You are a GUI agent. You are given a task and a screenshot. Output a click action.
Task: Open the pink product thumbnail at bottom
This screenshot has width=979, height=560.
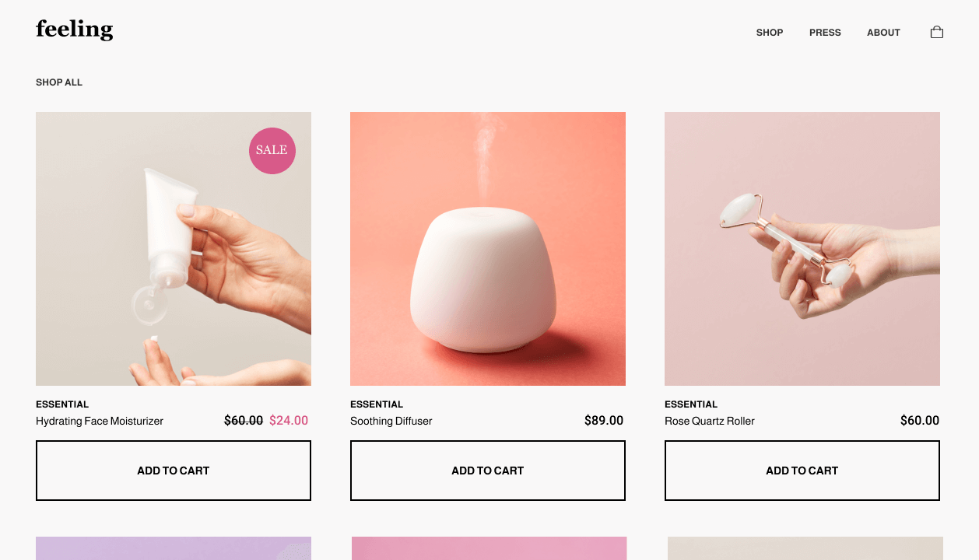point(489,548)
